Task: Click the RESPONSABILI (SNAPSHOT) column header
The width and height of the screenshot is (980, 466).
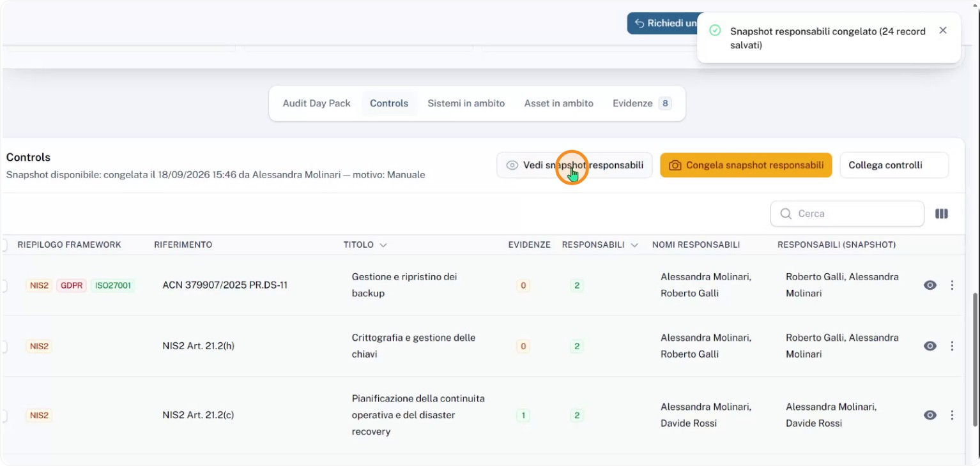Action: click(836, 245)
